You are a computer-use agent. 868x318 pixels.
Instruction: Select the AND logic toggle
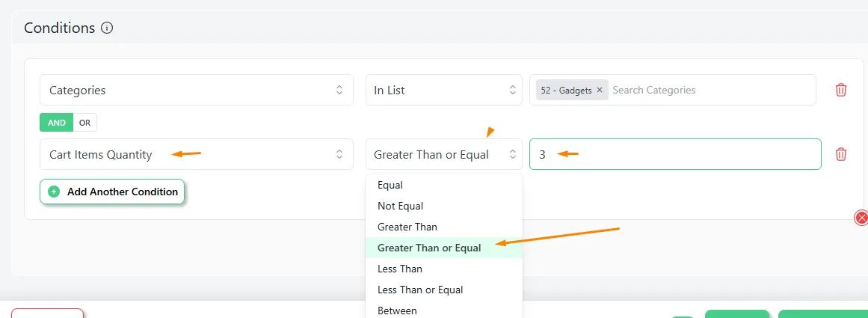tap(57, 123)
